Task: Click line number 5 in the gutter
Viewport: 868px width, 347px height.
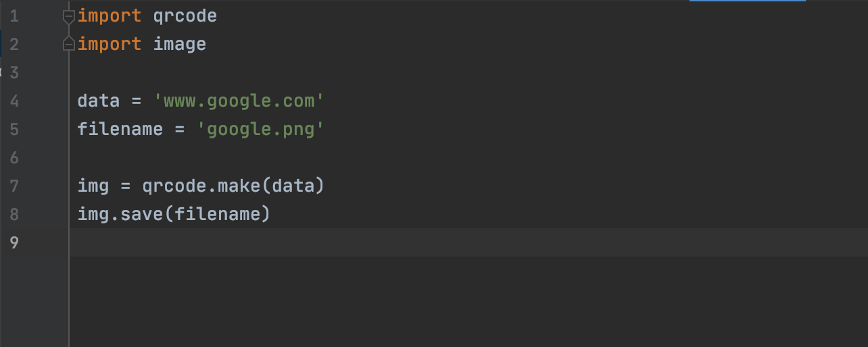Action: [x=14, y=130]
